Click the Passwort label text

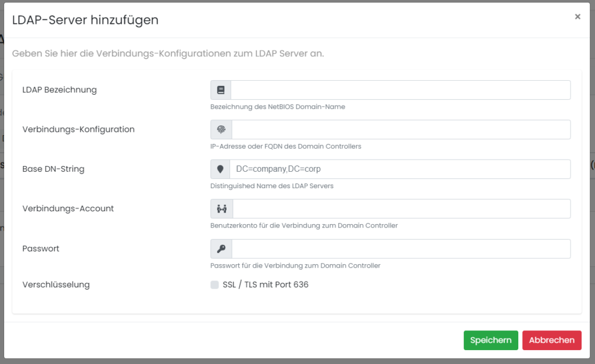(41, 248)
